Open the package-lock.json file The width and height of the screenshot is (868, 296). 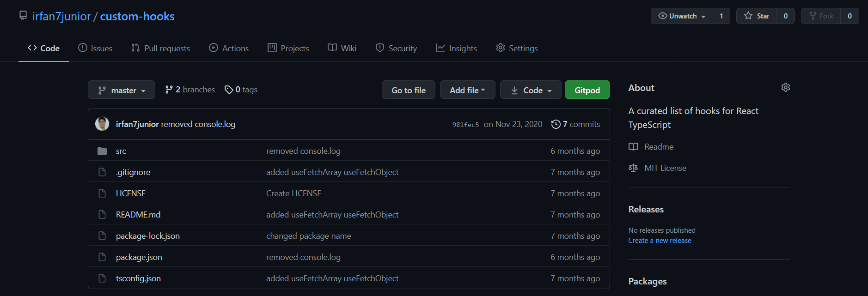(x=148, y=236)
